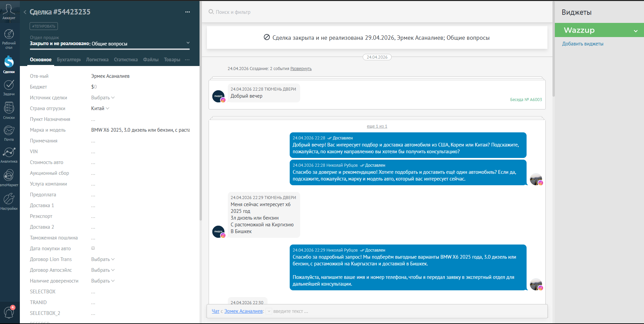Expand the pipeline status dropdown chevron

pyautogui.click(x=188, y=43)
